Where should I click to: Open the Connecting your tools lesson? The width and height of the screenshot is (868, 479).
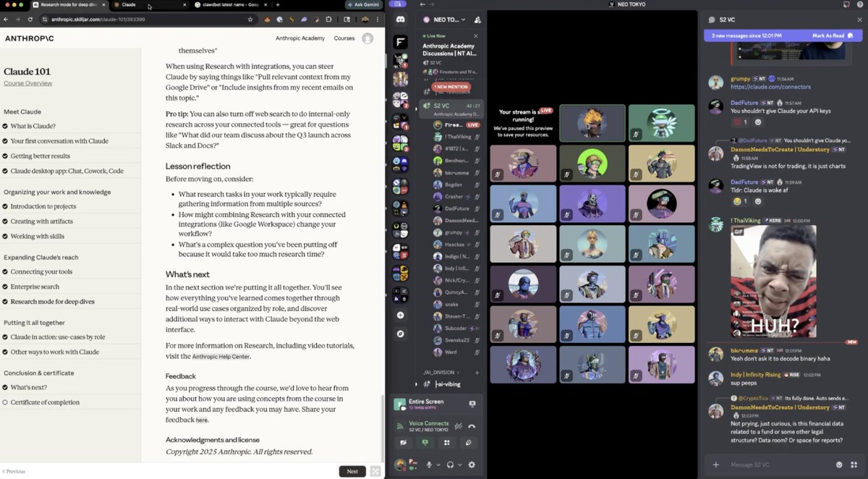[x=41, y=272]
